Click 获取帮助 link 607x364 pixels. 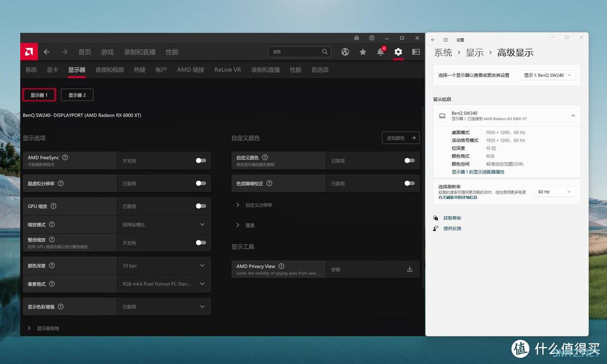[452, 218]
